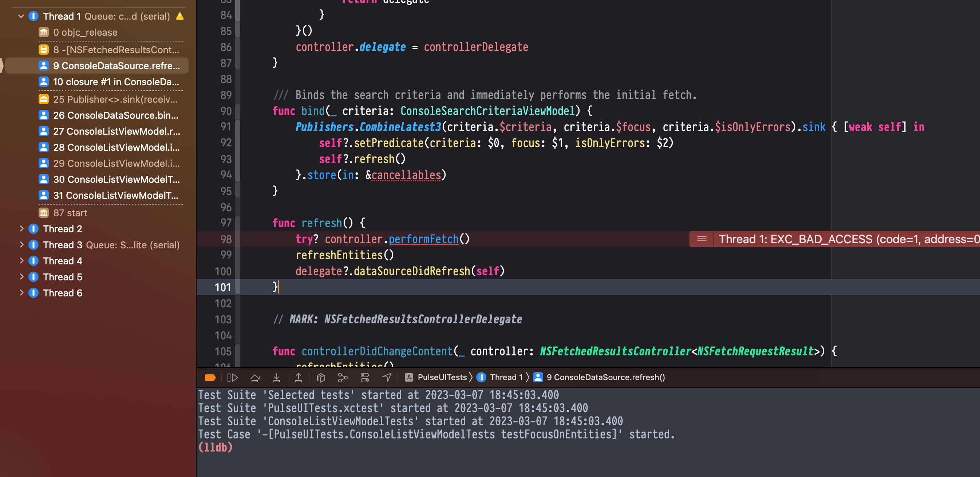Open the Debug Memory Graph tool
The width and height of the screenshot is (980, 477).
pos(343,377)
